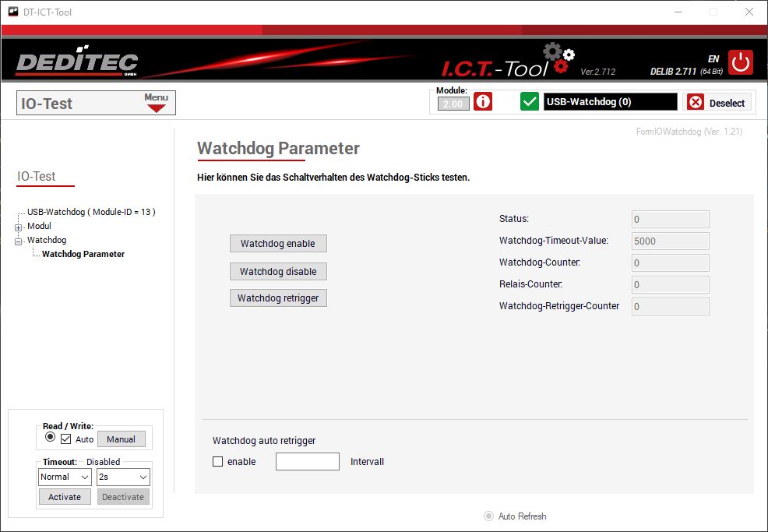Click the green checkmark module status icon

530,102
